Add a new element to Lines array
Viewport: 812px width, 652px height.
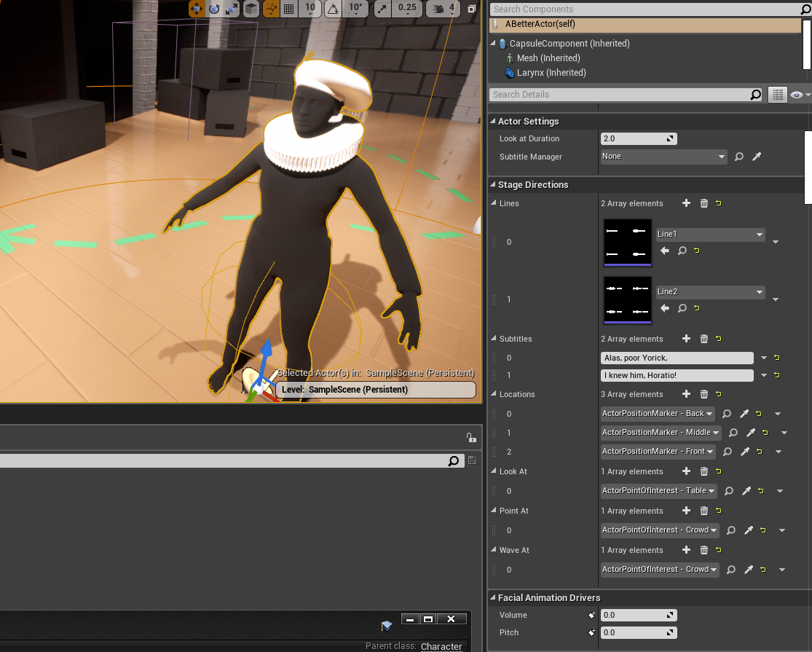(x=686, y=203)
